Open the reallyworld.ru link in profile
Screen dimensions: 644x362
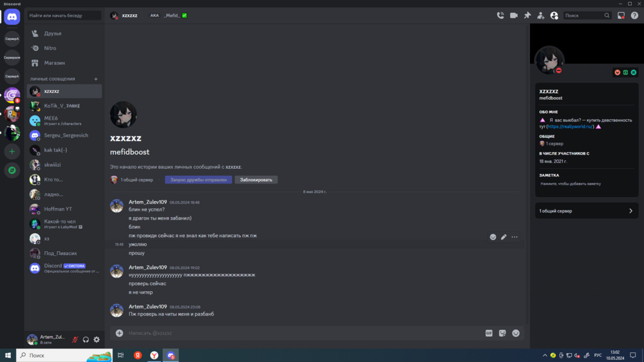pyautogui.click(x=571, y=126)
